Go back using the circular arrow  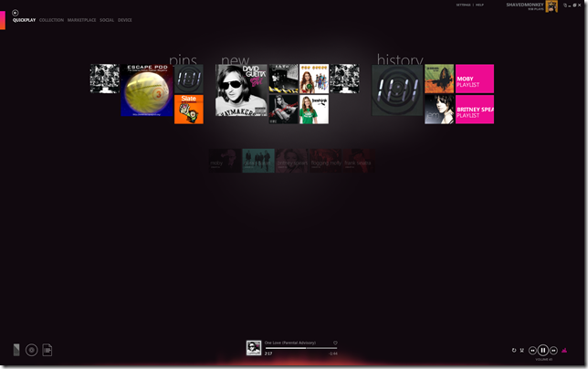[15, 13]
